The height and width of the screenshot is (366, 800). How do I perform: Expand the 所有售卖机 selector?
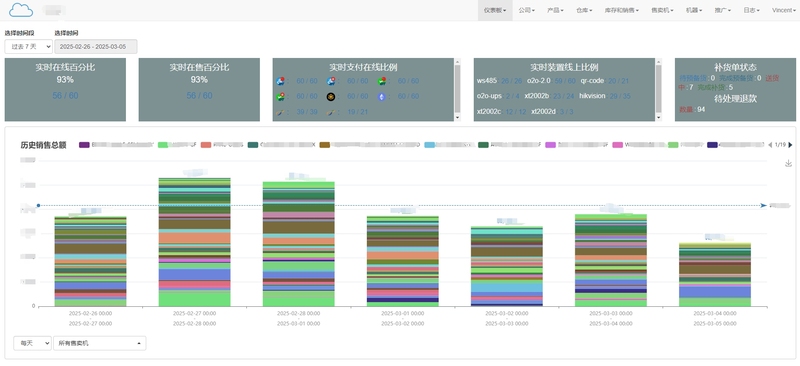pos(99,343)
